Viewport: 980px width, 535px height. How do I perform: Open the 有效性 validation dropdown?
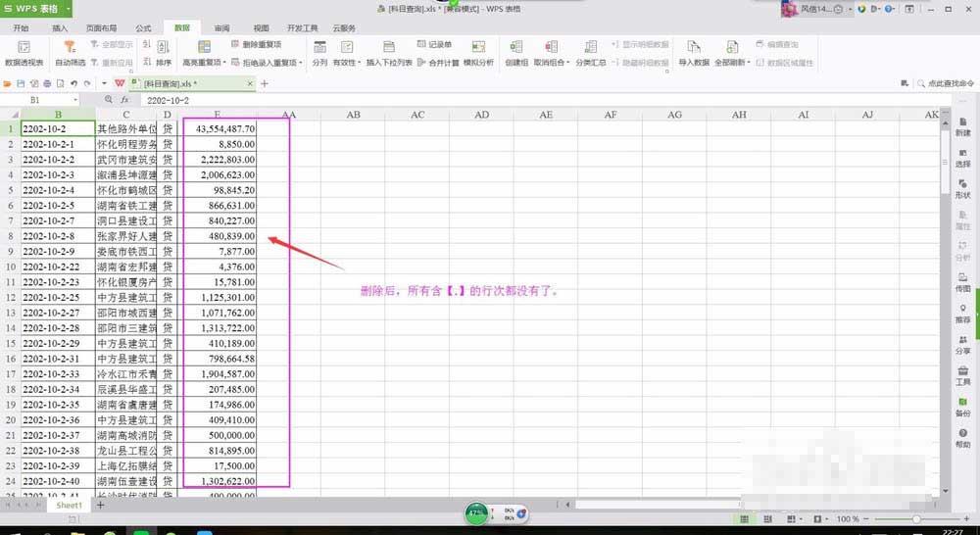pyautogui.click(x=347, y=62)
